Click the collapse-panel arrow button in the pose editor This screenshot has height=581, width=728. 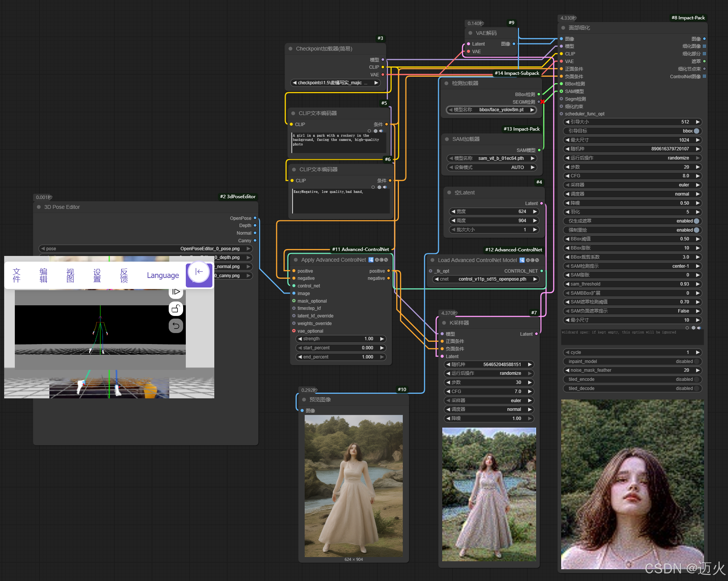pyautogui.click(x=199, y=272)
